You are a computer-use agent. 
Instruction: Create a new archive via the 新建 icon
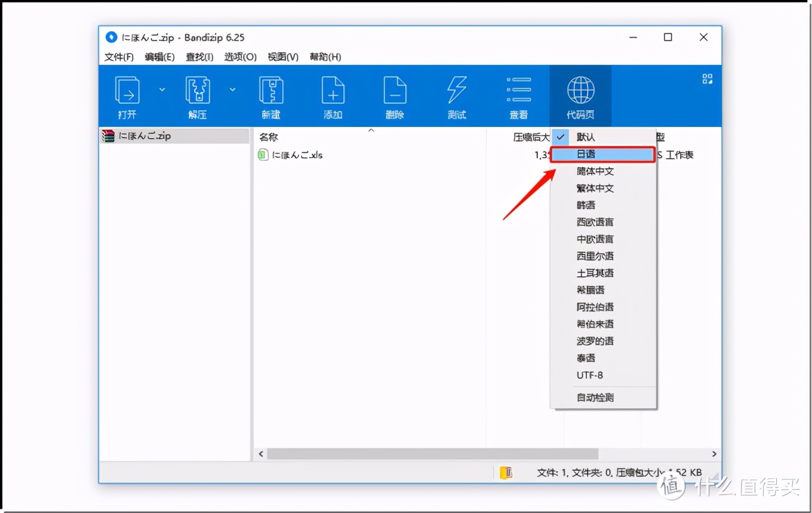click(271, 95)
